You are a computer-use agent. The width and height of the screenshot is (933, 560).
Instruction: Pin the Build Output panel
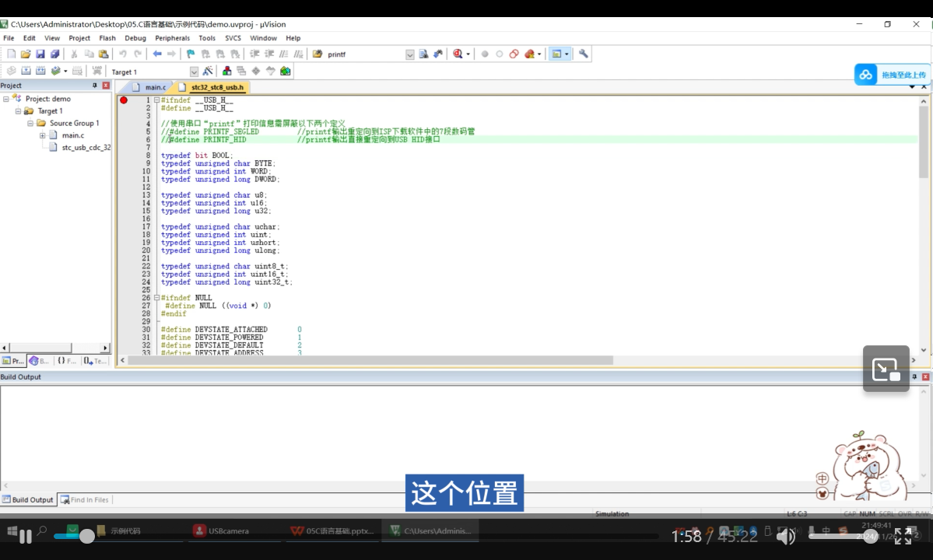914,377
